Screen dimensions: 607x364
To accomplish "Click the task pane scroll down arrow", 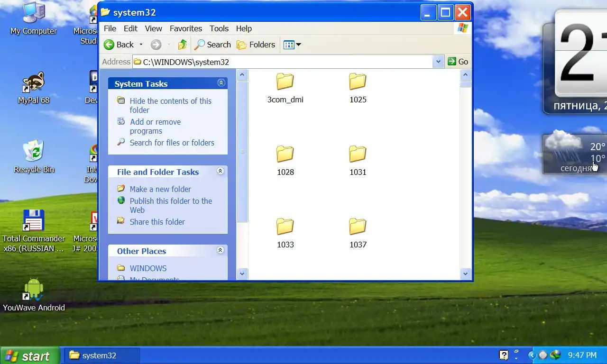I will pyautogui.click(x=242, y=273).
